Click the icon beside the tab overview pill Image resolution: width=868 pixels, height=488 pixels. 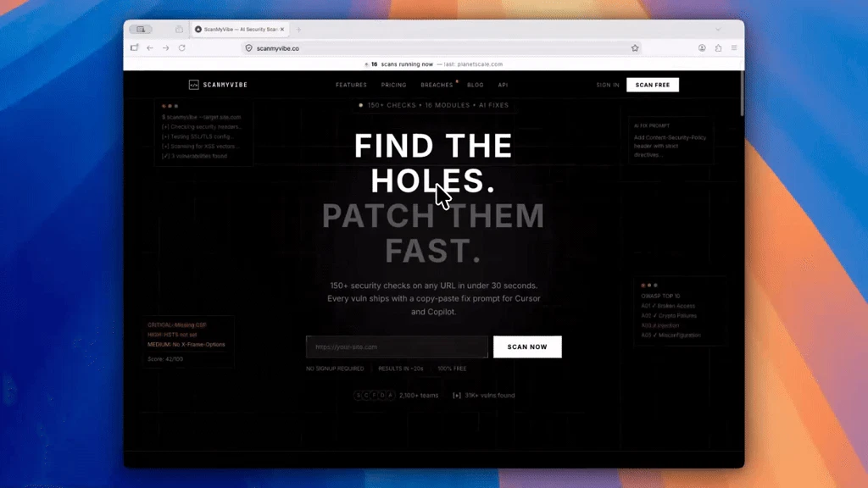coord(179,30)
